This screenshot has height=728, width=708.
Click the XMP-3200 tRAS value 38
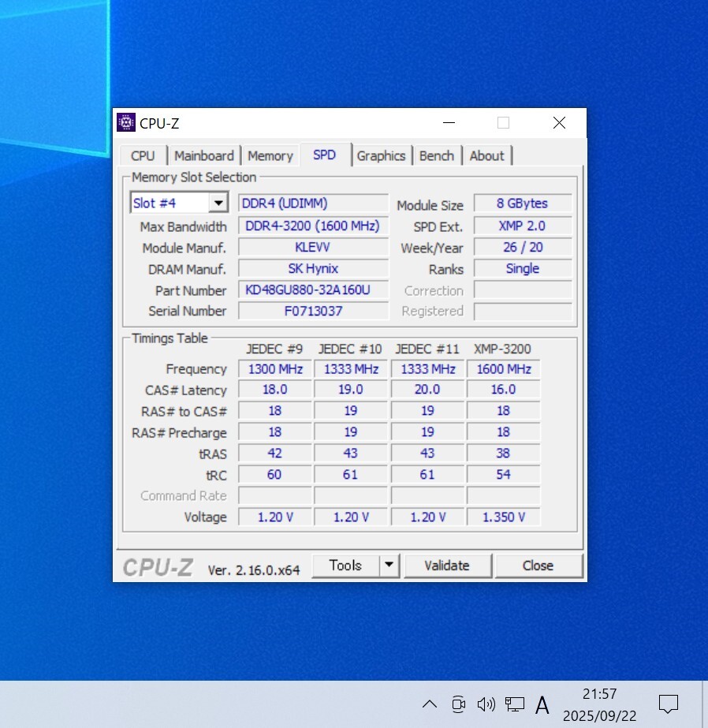[503, 454]
